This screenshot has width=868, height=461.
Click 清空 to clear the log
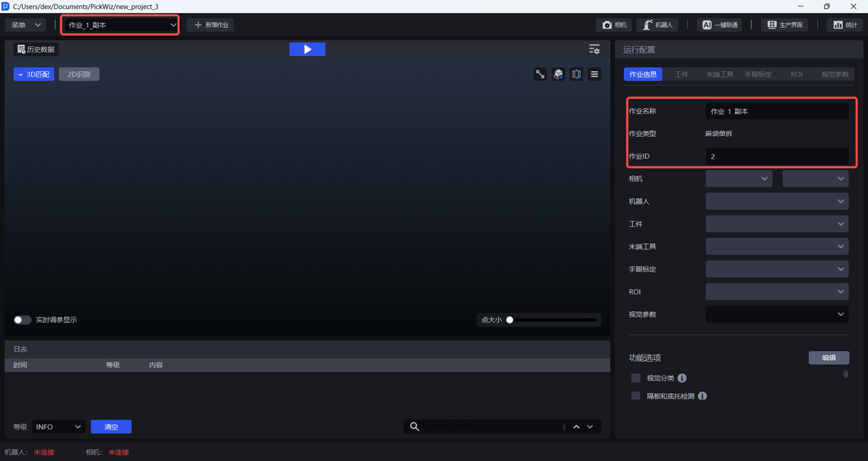111,426
